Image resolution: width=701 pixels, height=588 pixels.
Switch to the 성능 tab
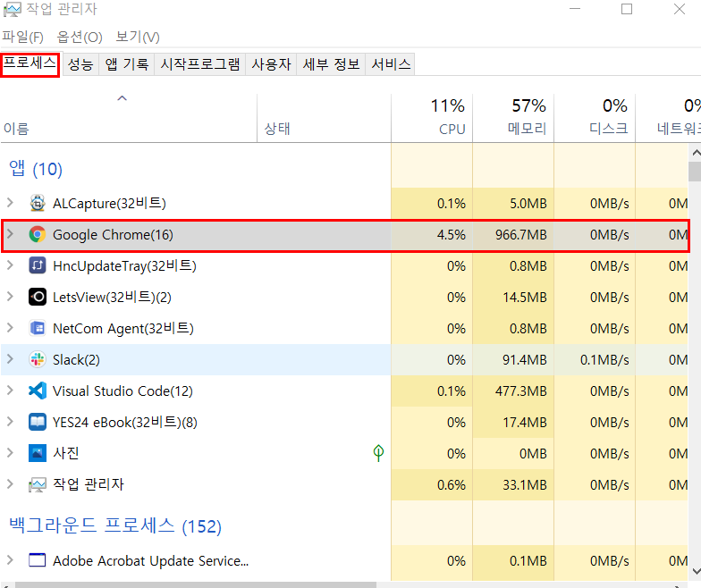[x=80, y=64]
